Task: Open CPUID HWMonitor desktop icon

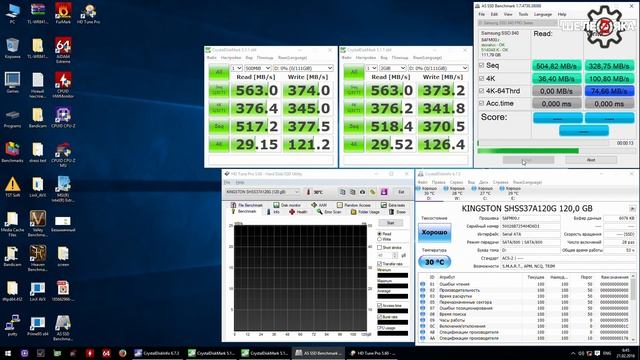Action: [63, 84]
